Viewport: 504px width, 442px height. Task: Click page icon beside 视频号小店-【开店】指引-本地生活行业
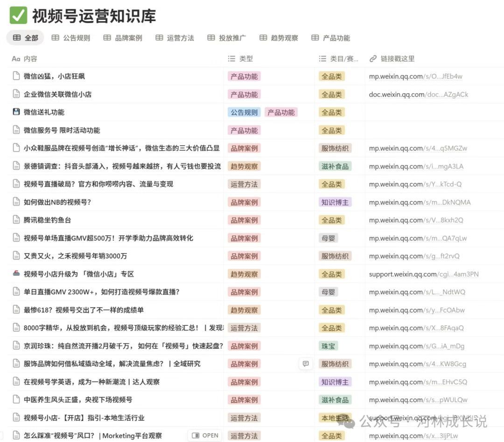pyautogui.click(x=16, y=418)
